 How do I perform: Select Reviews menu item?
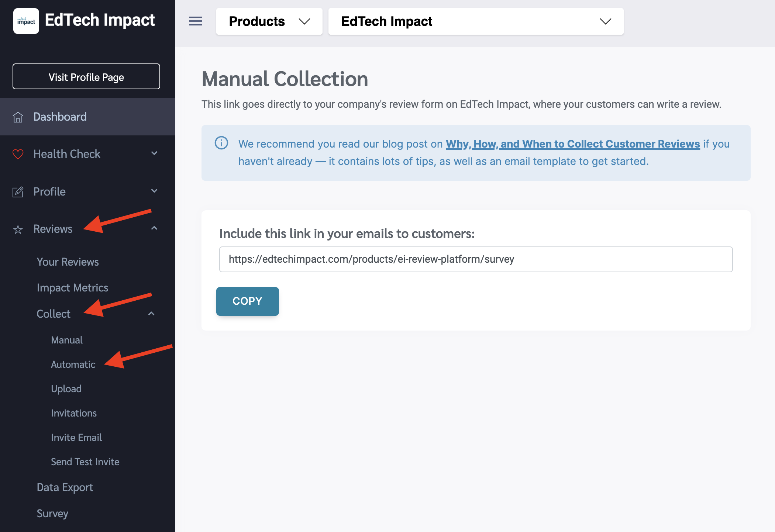coord(53,229)
